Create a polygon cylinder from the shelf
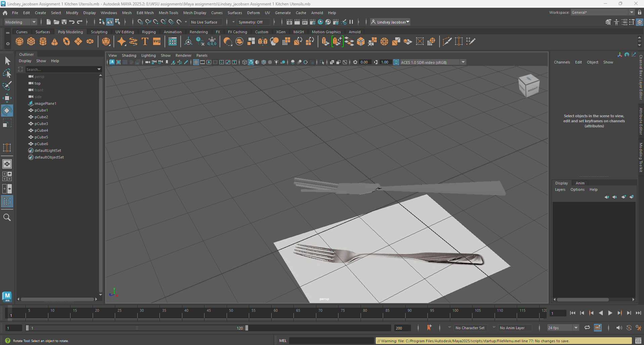644x345 pixels. point(43,41)
